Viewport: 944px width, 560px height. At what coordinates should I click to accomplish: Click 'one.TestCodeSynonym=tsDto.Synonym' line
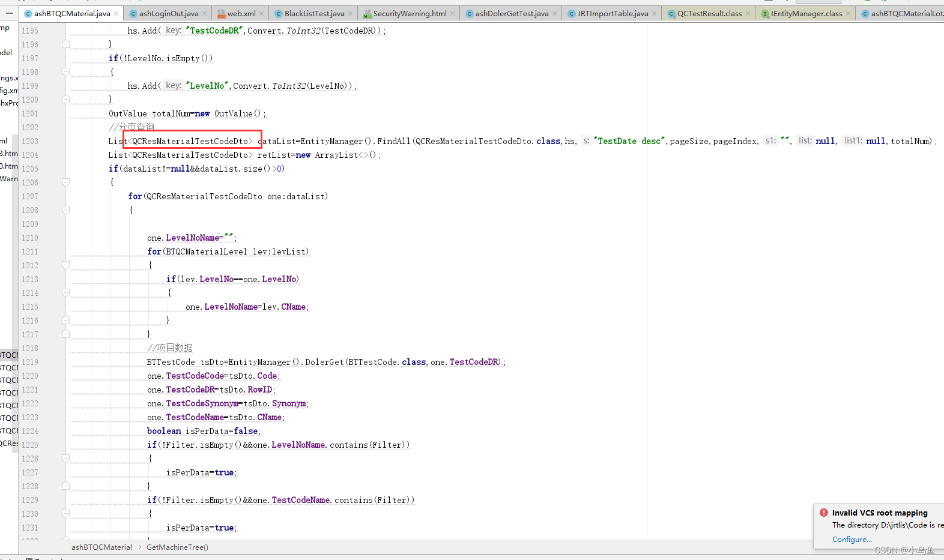tap(228, 403)
